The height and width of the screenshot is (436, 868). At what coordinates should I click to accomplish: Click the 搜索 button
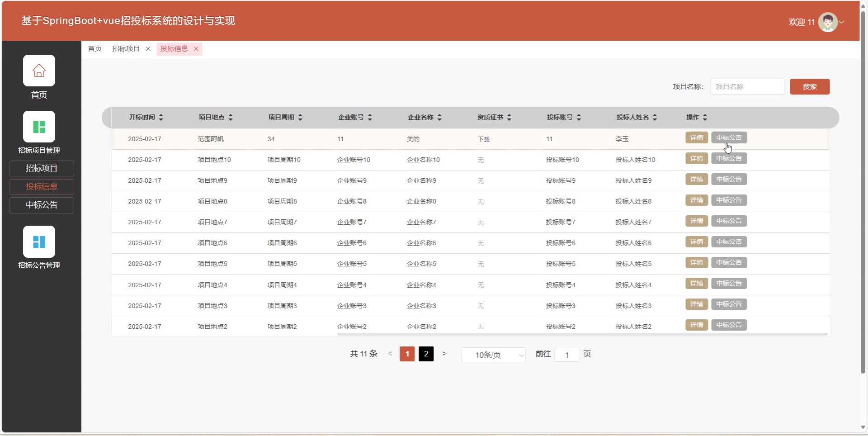coord(809,86)
